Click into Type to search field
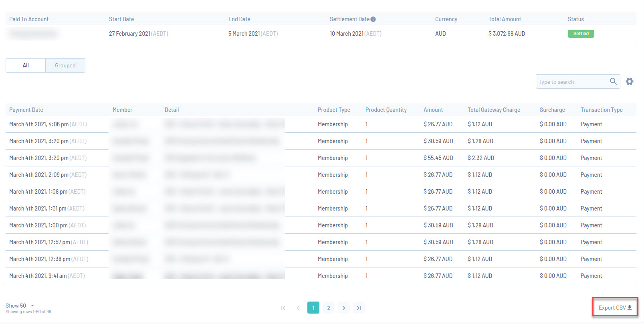 coord(572,82)
